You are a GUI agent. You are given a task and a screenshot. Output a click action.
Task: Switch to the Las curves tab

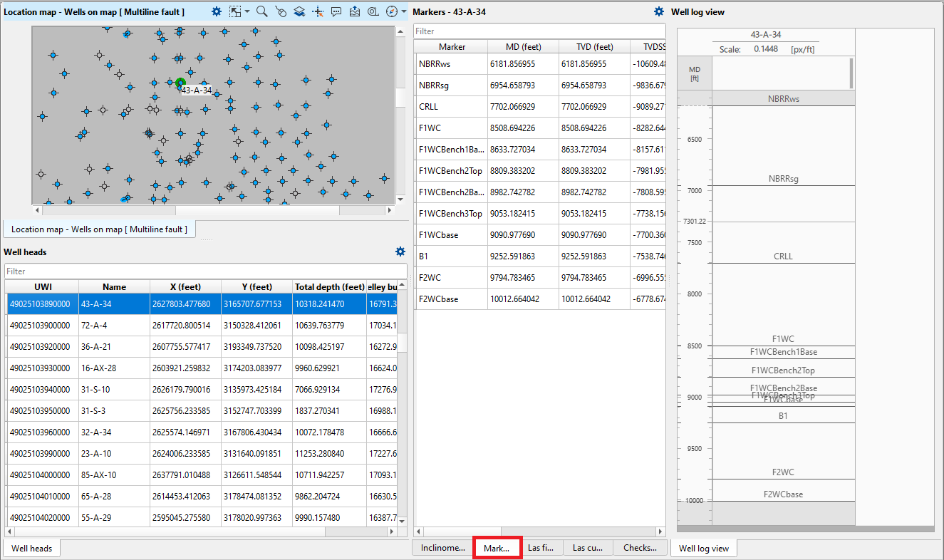click(x=588, y=548)
